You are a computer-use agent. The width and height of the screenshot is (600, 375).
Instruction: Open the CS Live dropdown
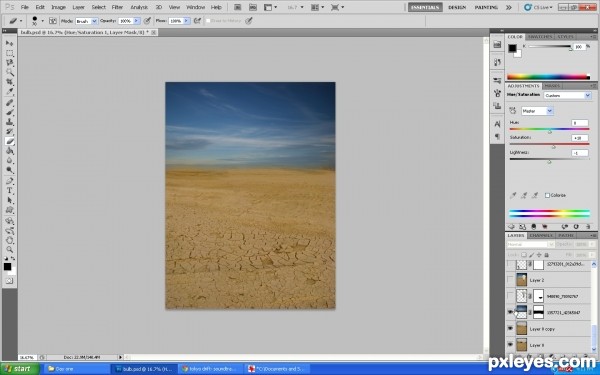click(x=539, y=7)
